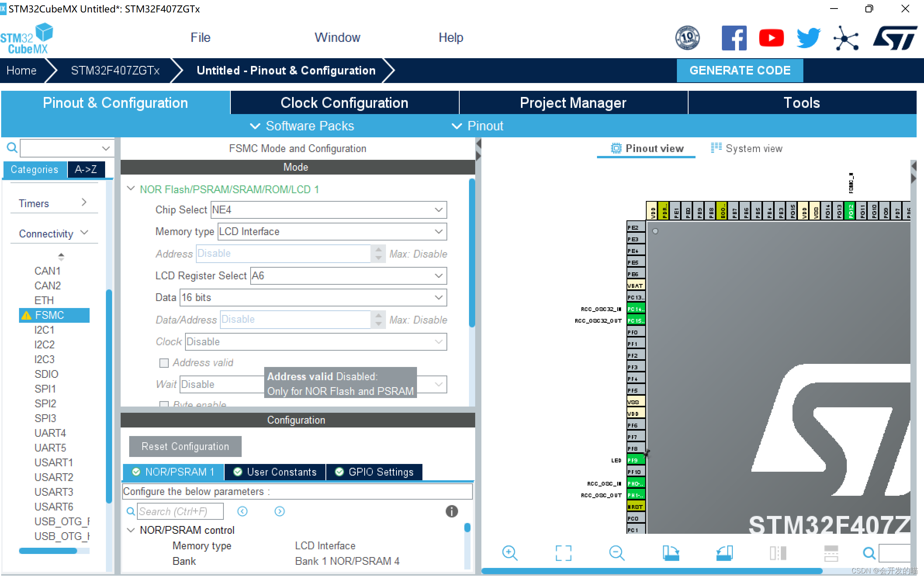924x578 pixels.
Task: Open the GPIO Settings tab
Action: tap(374, 472)
